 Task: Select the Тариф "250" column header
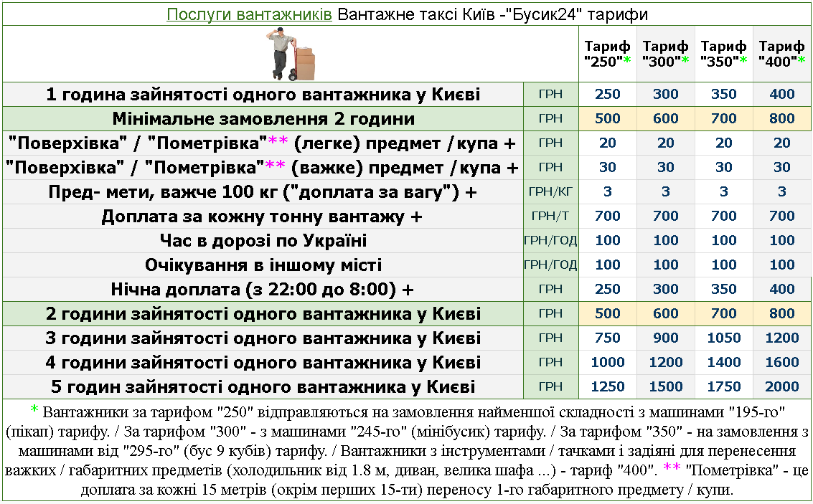coord(608,54)
